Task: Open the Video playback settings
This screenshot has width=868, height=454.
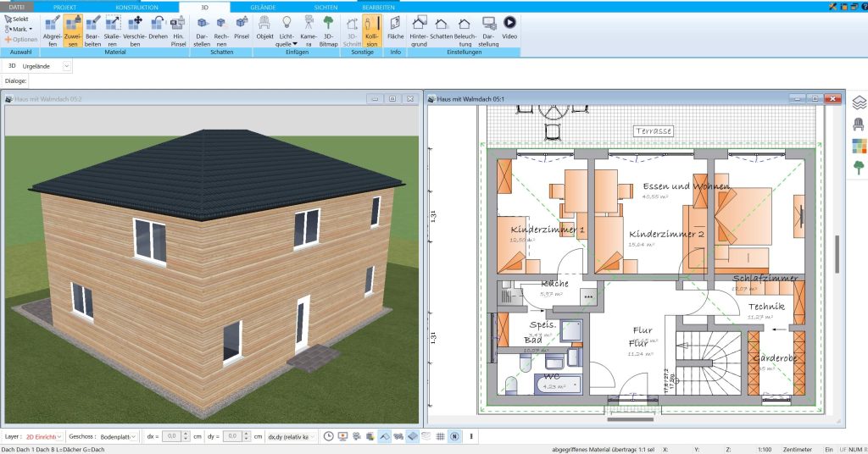Action: pyautogui.click(x=509, y=30)
